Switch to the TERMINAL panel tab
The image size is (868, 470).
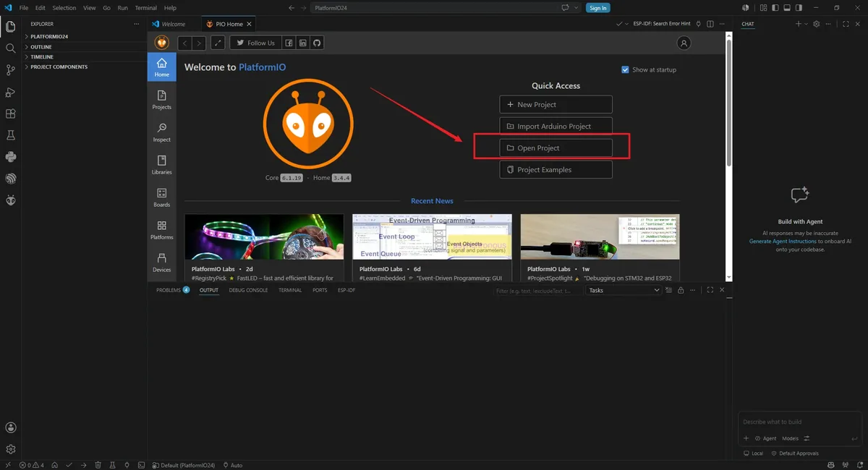(290, 290)
